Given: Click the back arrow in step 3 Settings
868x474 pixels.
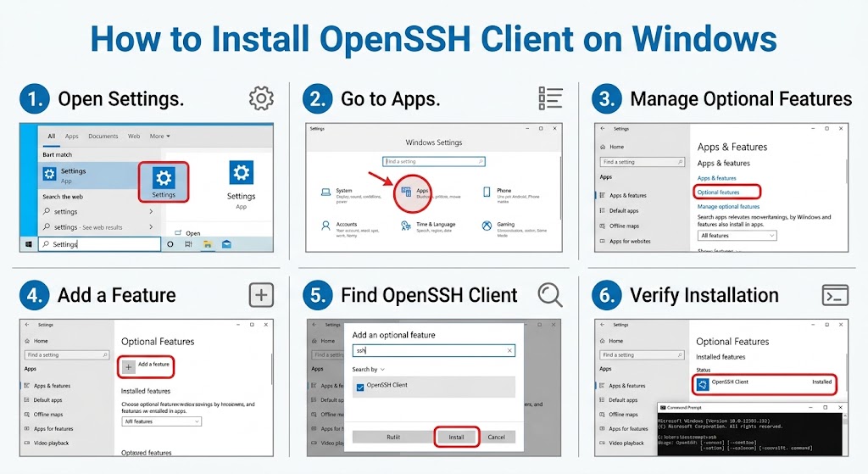Looking at the screenshot, I should pos(603,129).
